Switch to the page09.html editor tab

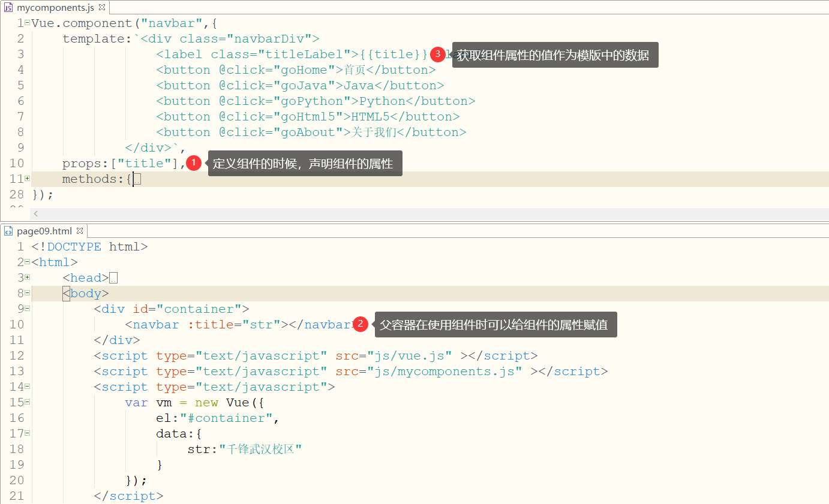click(44, 231)
